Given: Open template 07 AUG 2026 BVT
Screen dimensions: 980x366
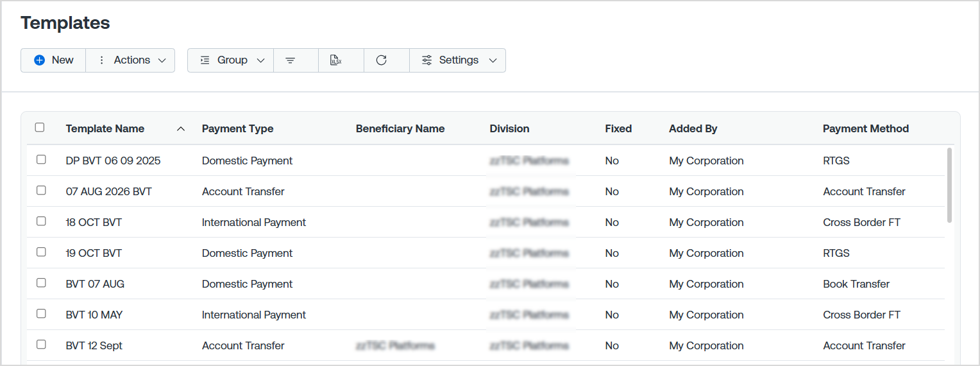Looking at the screenshot, I should pyautogui.click(x=109, y=192).
